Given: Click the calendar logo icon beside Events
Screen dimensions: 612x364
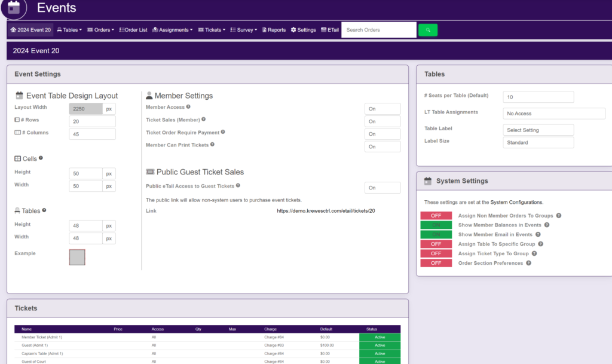Looking at the screenshot, I should click(14, 8).
